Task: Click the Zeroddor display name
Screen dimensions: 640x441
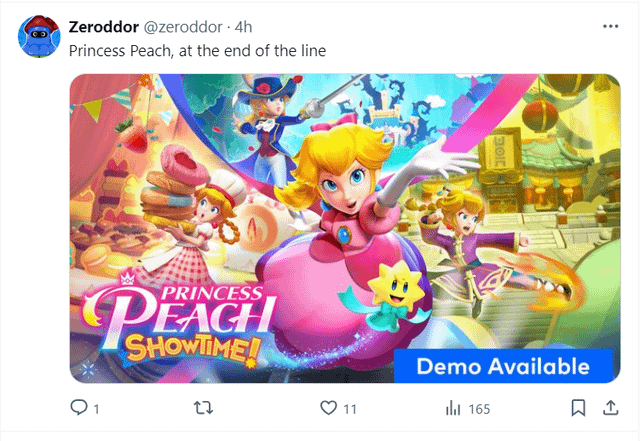Action: coord(104,27)
